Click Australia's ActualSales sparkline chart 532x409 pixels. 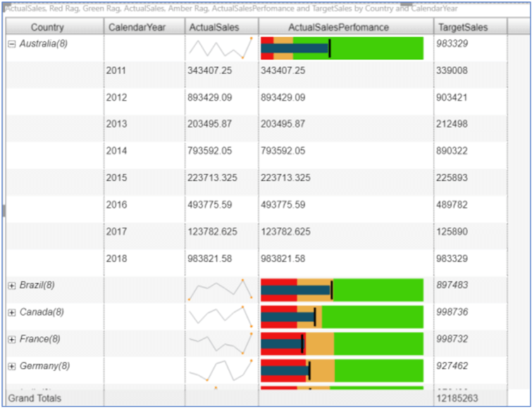[x=220, y=48]
